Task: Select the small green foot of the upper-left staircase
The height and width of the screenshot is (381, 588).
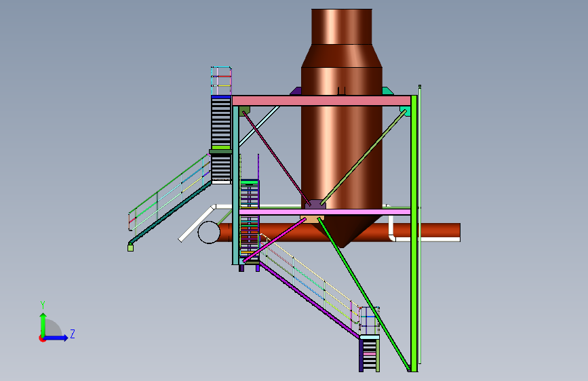Action: coord(130,247)
